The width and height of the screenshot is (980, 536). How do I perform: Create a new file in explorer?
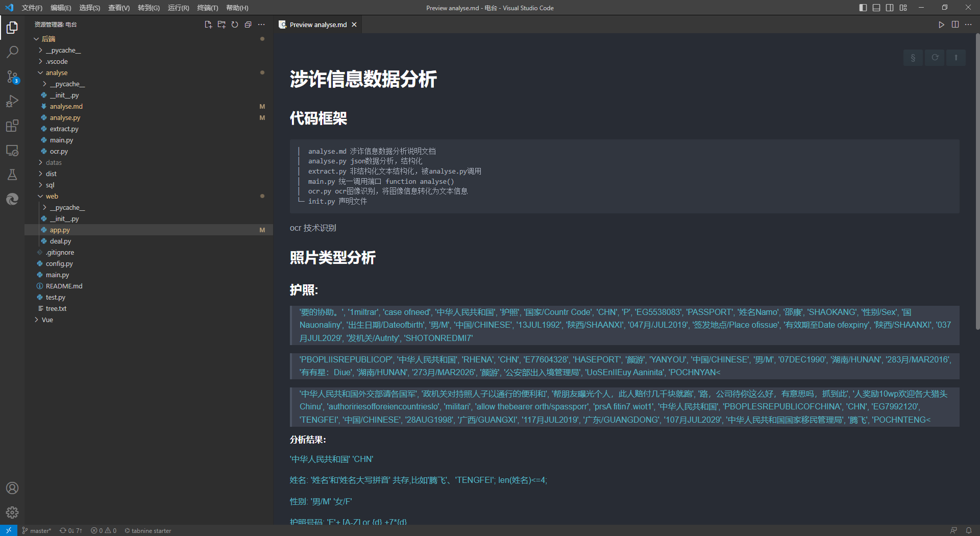tap(208, 25)
